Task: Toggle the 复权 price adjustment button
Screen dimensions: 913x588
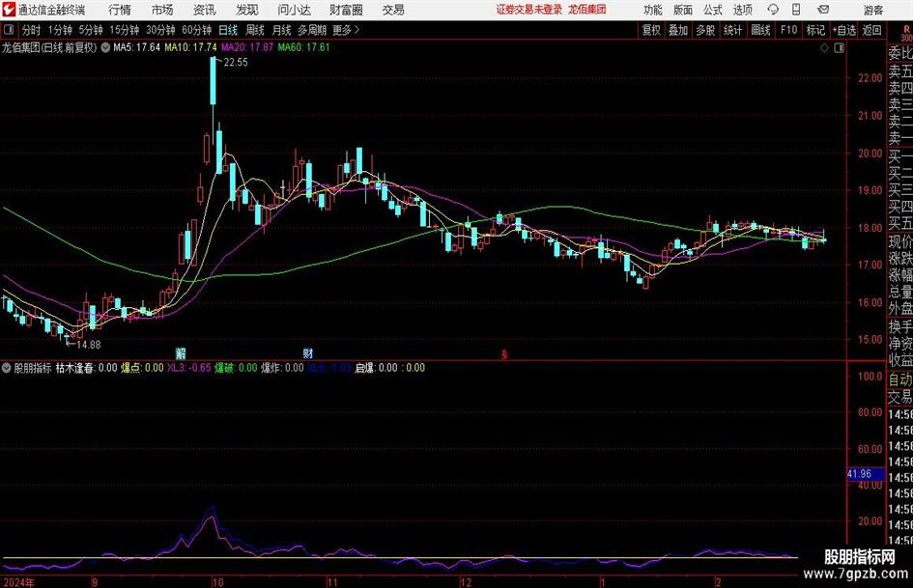Action: click(x=651, y=30)
